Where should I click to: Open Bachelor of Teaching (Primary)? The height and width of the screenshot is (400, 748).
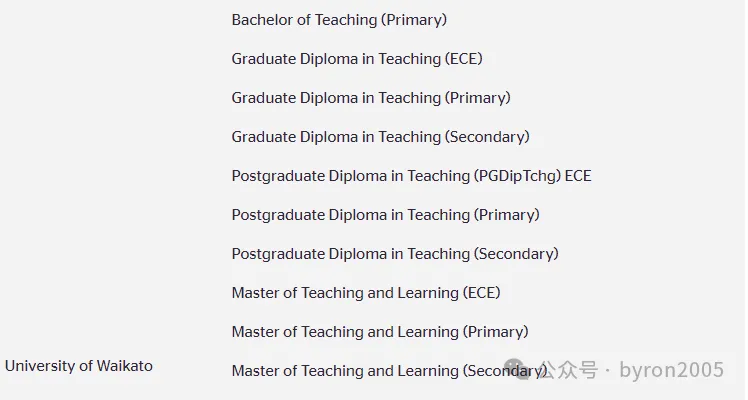pos(339,20)
